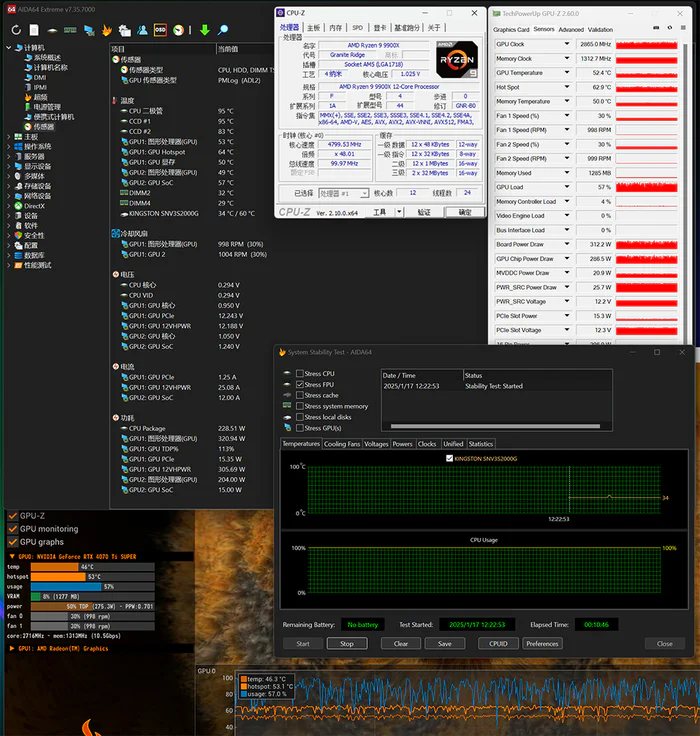
Task: Toggle the GPU monitoring checkbox
Action: [x=13, y=529]
